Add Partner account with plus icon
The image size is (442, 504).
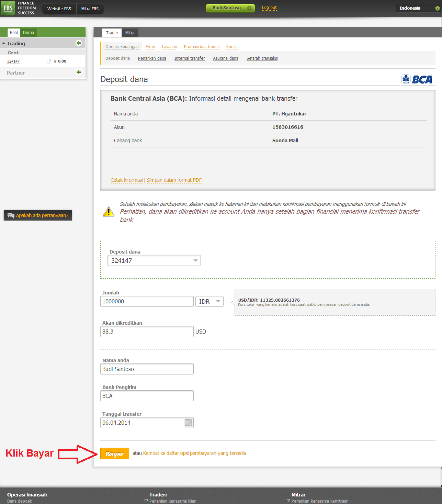pos(79,72)
